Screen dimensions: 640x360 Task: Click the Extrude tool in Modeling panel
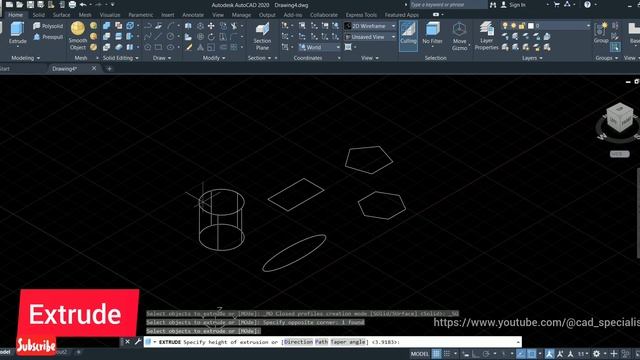click(x=17, y=33)
